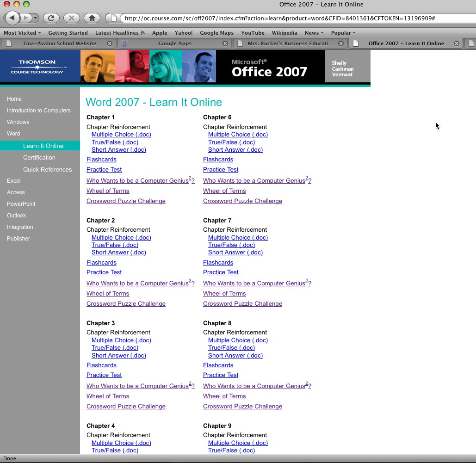Open Chapter 1 Short Answer (.doc)
The height and width of the screenshot is (463, 476).
tap(119, 150)
